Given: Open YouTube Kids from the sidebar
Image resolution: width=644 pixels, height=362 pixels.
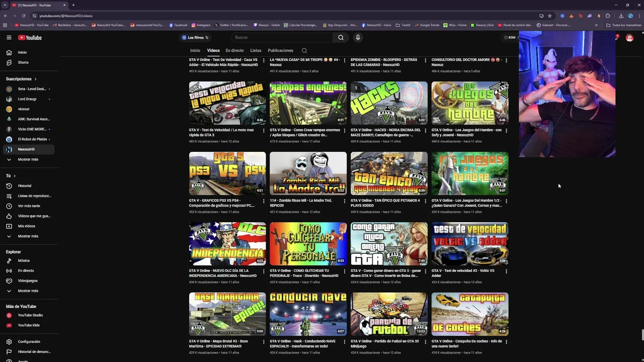Looking at the screenshot, I should 29,325.
